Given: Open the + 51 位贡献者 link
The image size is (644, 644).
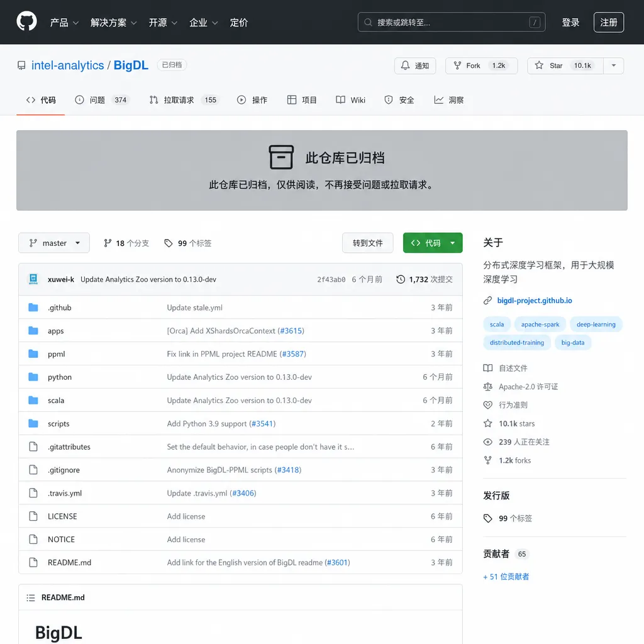Looking at the screenshot, I should tap(506, 577).
